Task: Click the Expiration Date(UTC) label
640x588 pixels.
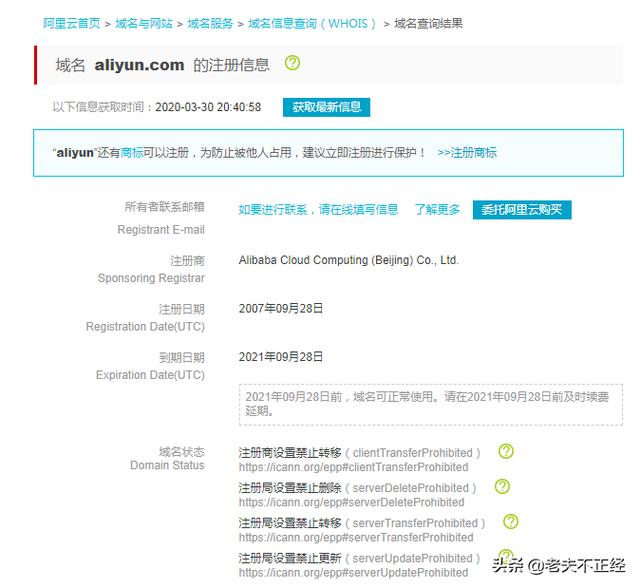Action: coord(150,375)
